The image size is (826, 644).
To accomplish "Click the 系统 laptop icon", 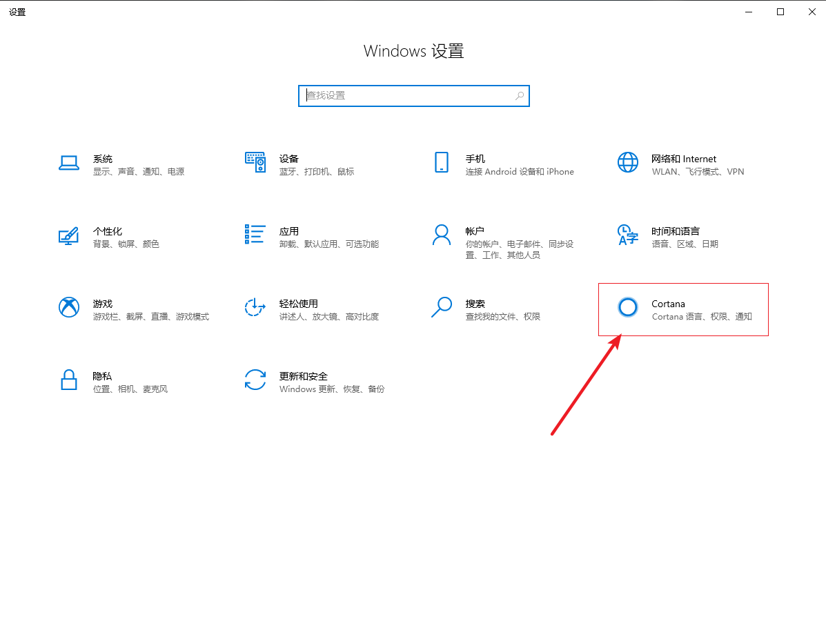I will tap(69, 163).
